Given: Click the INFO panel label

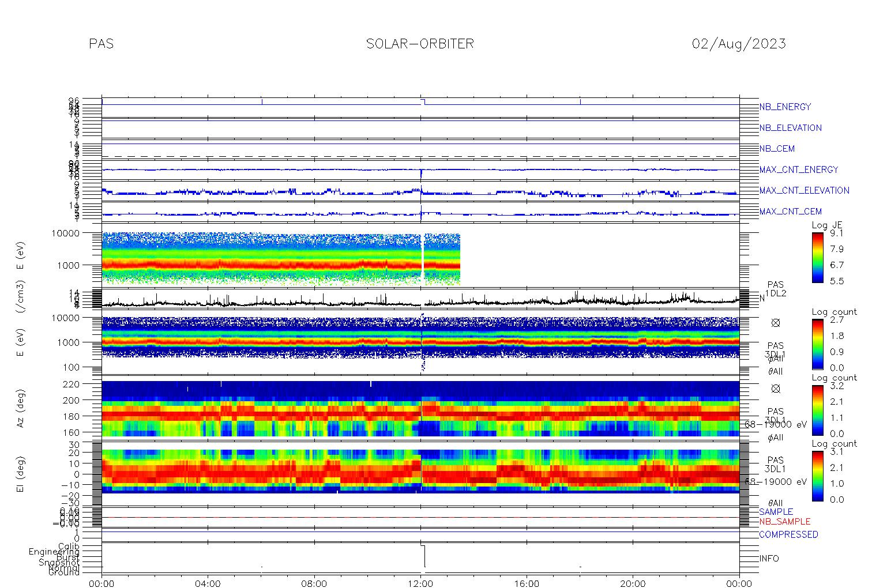Looking at the screenshot, I should (x=769, y=559).
